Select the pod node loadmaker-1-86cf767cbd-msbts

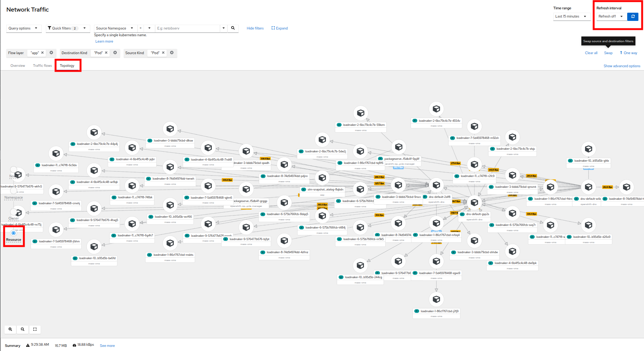point(170,243)
